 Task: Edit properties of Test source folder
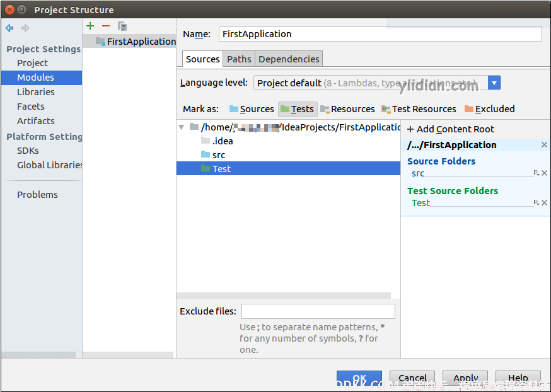coord(536,202)
